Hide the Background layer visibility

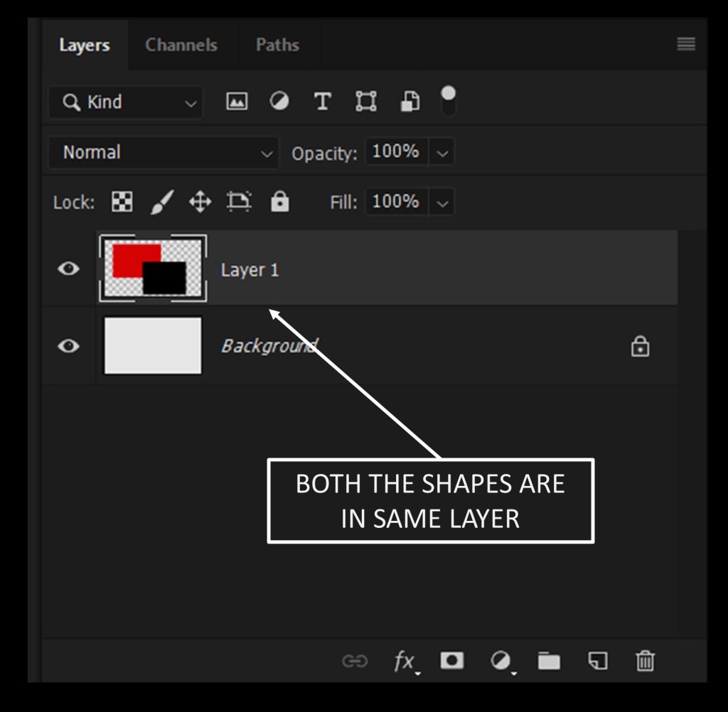68,346
